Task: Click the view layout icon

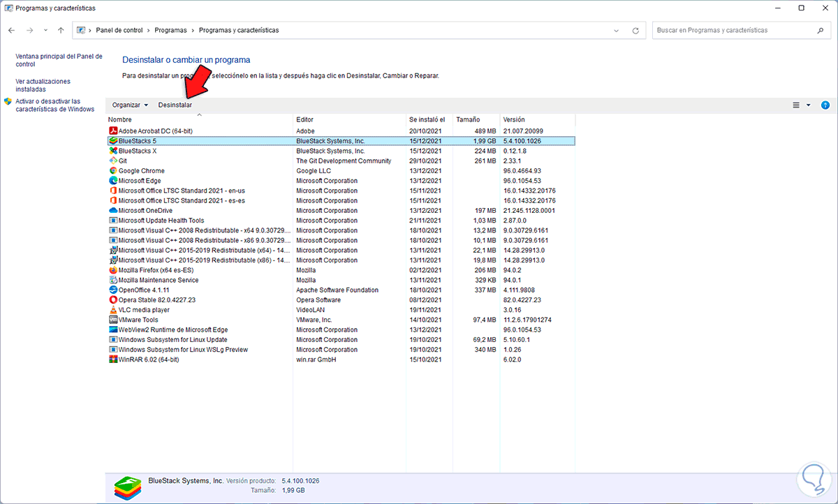Action: pos(796,105)
